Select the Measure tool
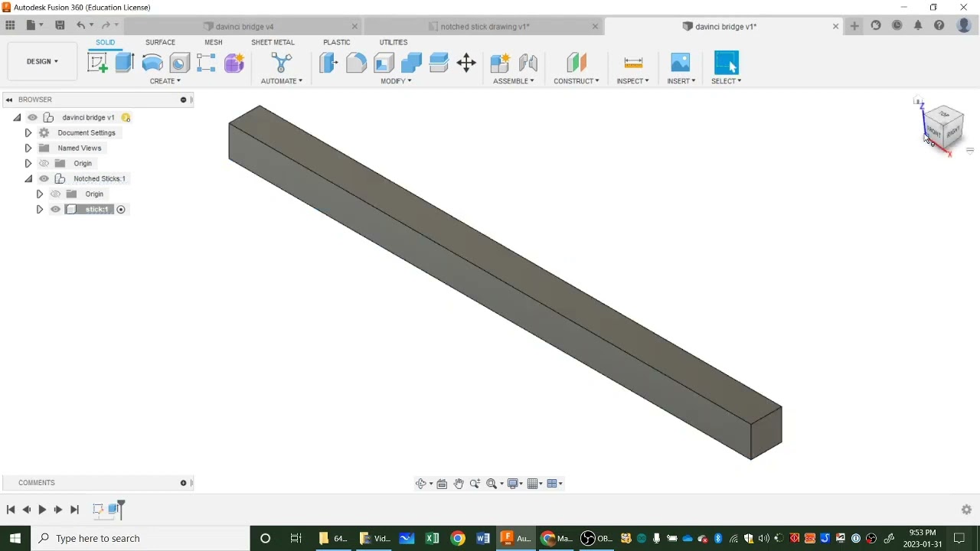The width and height of the screenshot is (980, 551). [x=633, y=63]
